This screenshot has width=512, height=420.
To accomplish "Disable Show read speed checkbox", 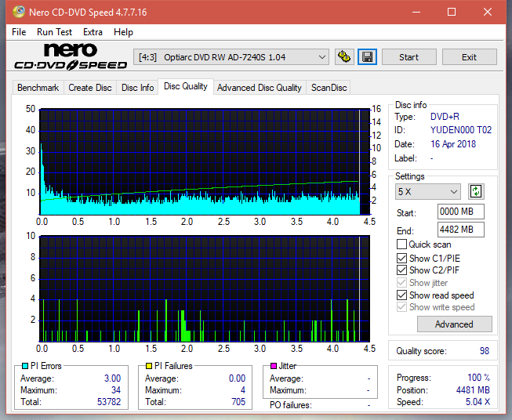I will tap(401, 295).
